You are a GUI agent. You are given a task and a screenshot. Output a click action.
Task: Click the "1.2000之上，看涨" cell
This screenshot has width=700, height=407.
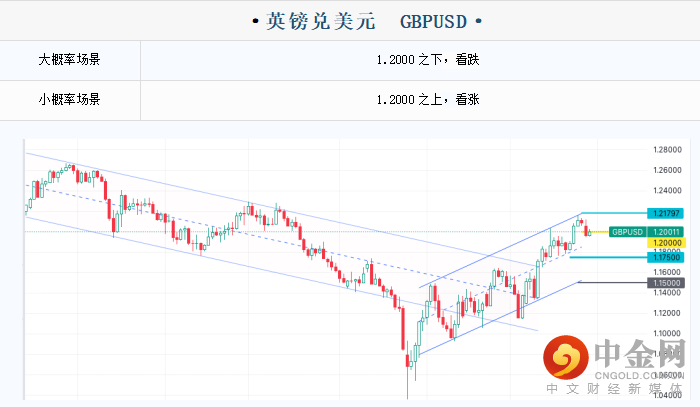click(x=420, y=100)
